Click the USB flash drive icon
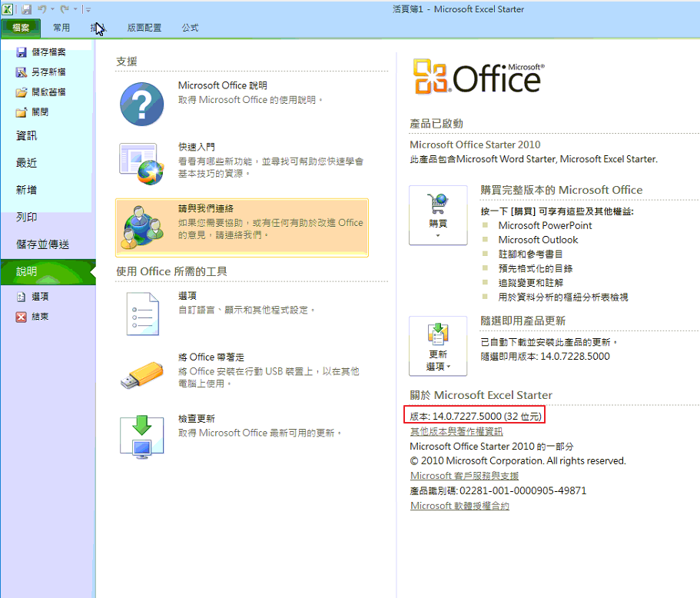The image size is (700, 598). point(142,374)
